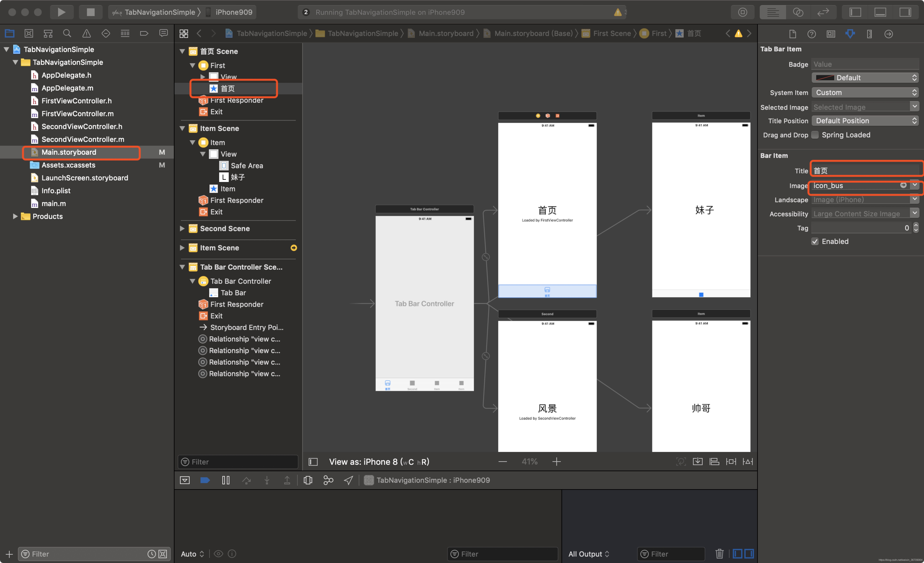Click View as: iPhone 8 button
Screen dimensions: 924x563
coord(379,462)
